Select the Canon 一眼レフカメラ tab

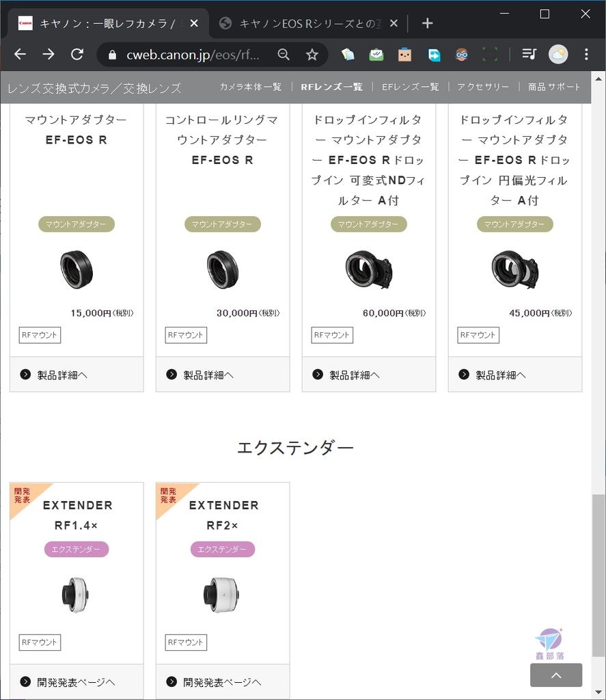coord(108,24)
